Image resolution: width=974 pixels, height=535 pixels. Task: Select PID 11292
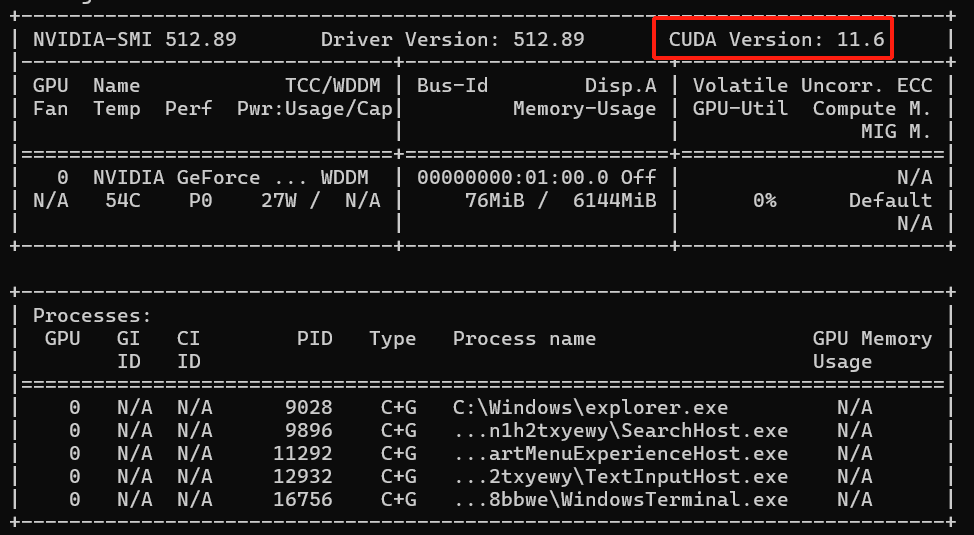click(303, 454)
